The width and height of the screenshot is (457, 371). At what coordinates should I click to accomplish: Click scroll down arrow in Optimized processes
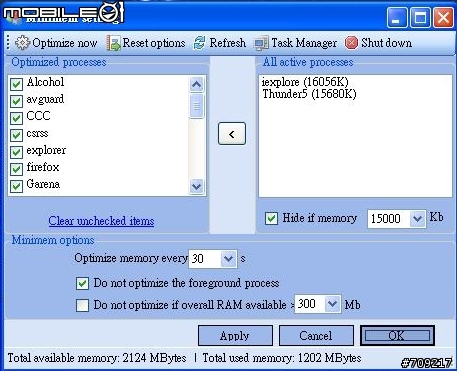[196, 186]
